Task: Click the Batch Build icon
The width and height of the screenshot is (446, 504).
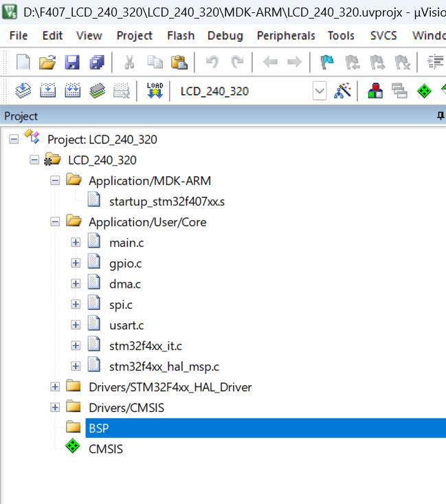Action: 97,90
